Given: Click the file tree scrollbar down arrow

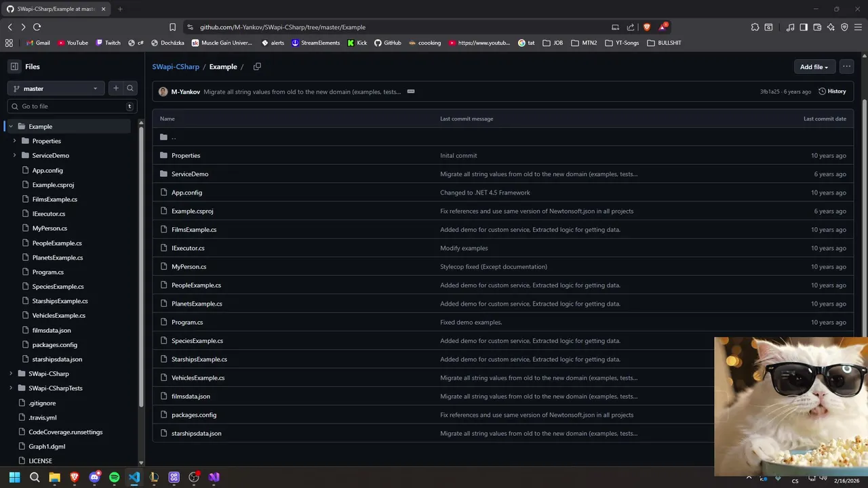Looking at the screenshot, I should (x=141, y=462).
